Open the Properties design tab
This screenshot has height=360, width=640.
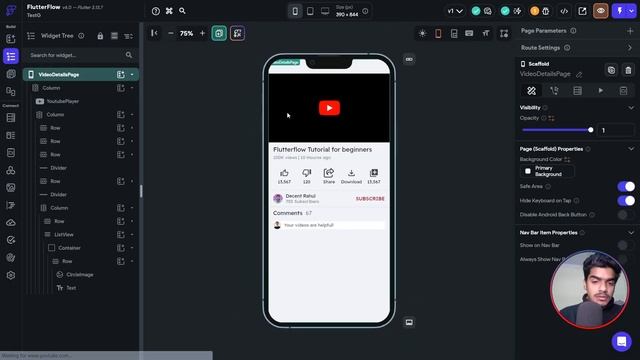click(531, 91)
